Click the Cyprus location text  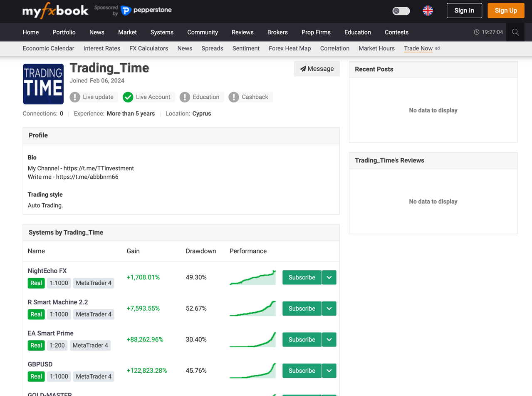click(202, 114)
